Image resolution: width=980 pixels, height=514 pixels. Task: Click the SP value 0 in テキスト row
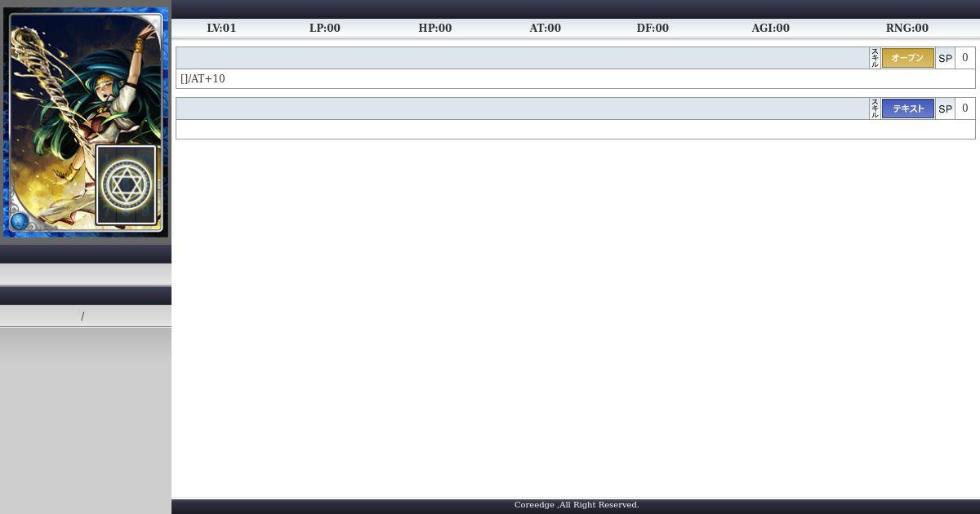pos(965,109)
